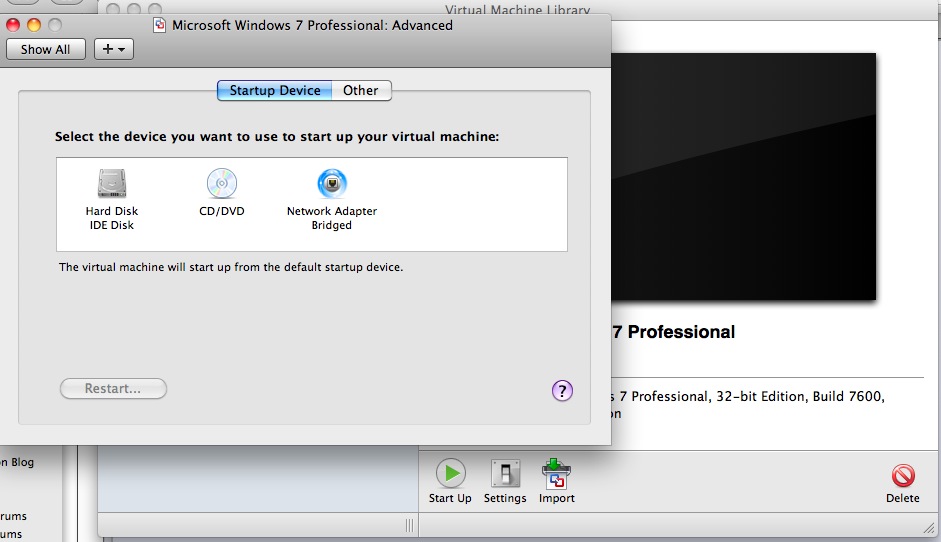Click the Restart... button
Image resolution: width=941 pixels, height=542 pixels.
[113, 388]
